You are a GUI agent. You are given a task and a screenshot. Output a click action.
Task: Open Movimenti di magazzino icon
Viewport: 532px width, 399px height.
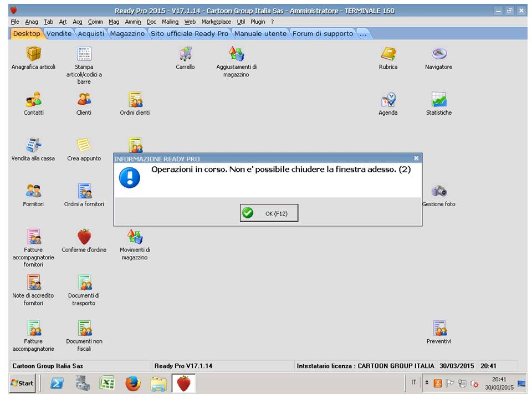135,237
